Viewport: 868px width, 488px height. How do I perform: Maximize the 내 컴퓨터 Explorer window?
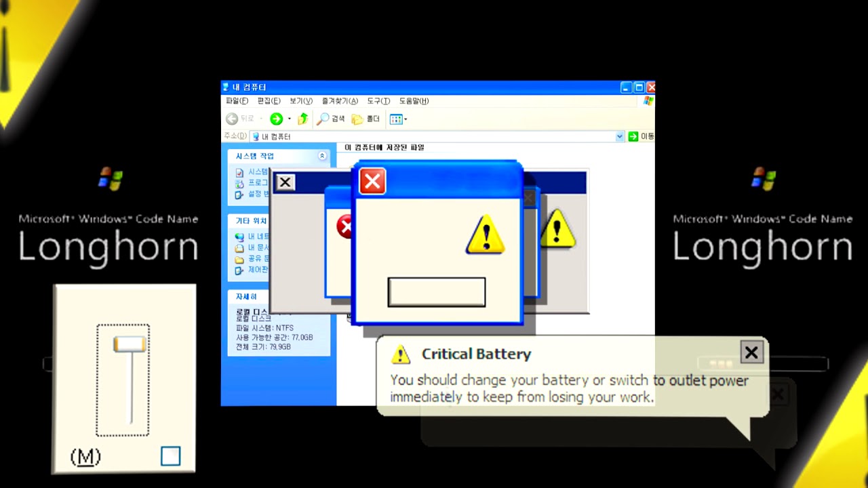[x=639, y=87]
